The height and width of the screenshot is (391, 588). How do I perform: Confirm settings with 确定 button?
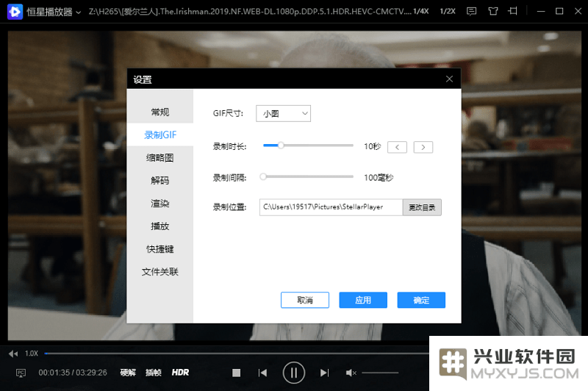(x=421, y=300)
